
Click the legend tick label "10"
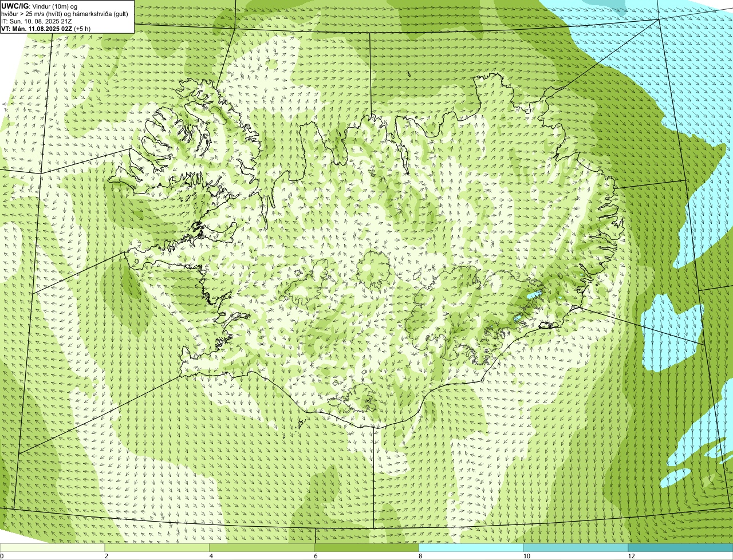tap(526, 556)
